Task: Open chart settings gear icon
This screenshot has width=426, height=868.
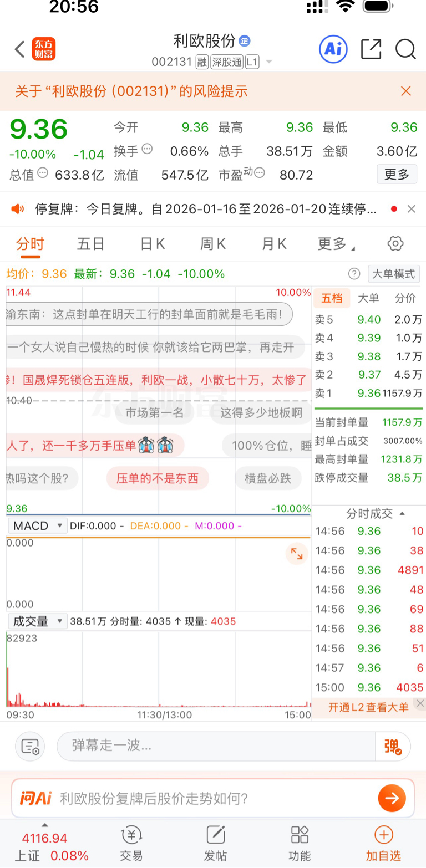Action: 395,243
